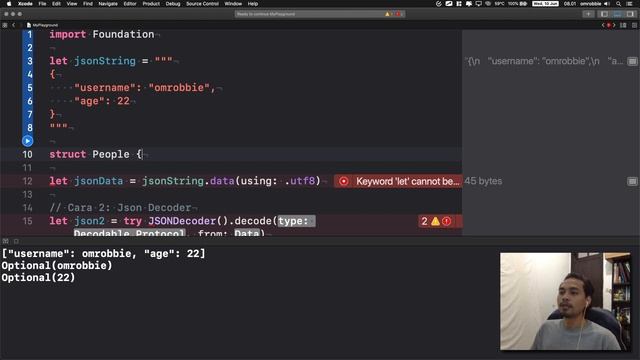This screenshot has height=360, width=640.
Task: Click the activity status field in the toolbar
Action: [x=320, y=14]
